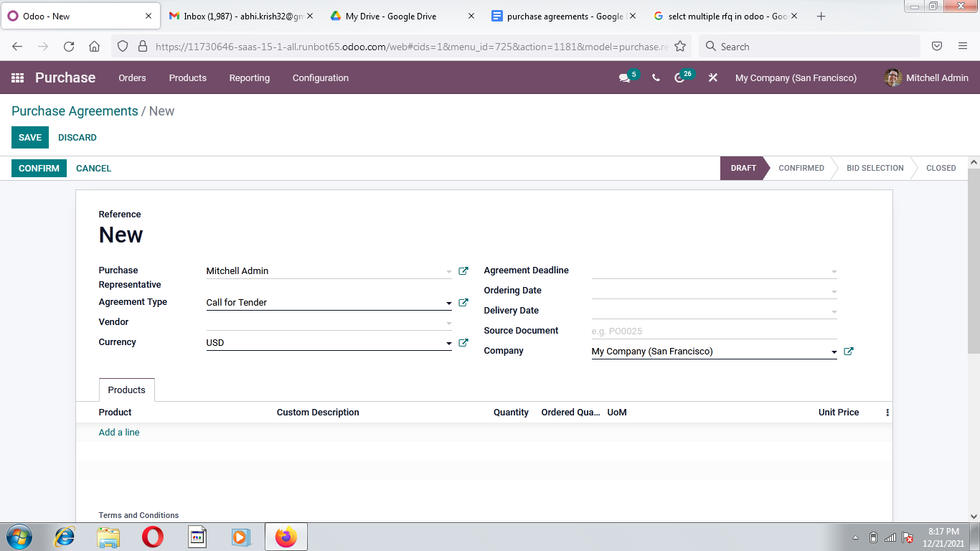Open external link beside Agreement Type

pyautogui.click(x=463, y=303)
